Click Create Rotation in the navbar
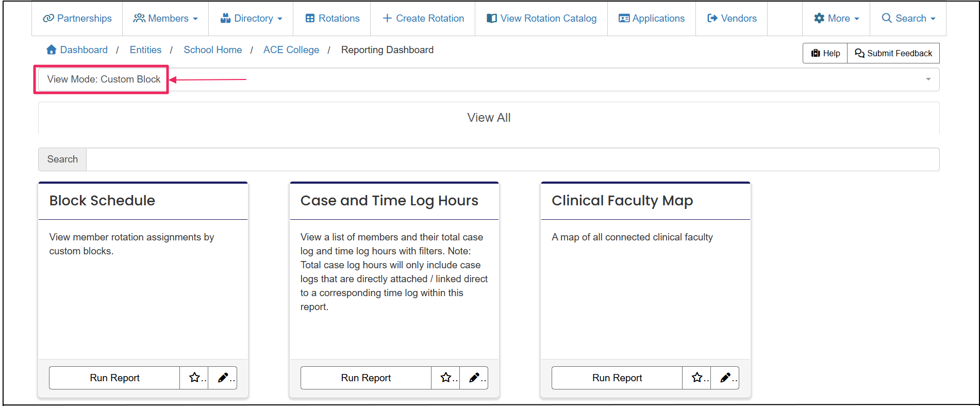This screenshot has width=980, height=406. [x=423, y=18]
